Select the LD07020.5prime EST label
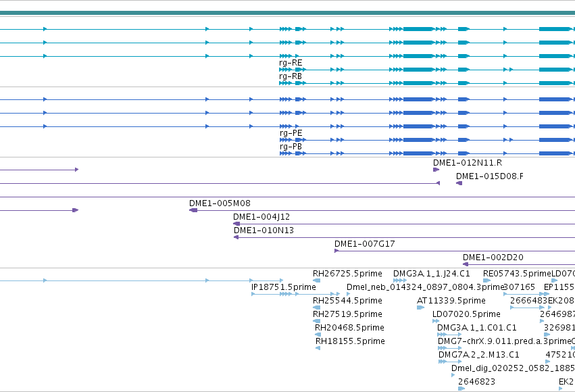The image size is (575, 392). (x=466, y=315)
